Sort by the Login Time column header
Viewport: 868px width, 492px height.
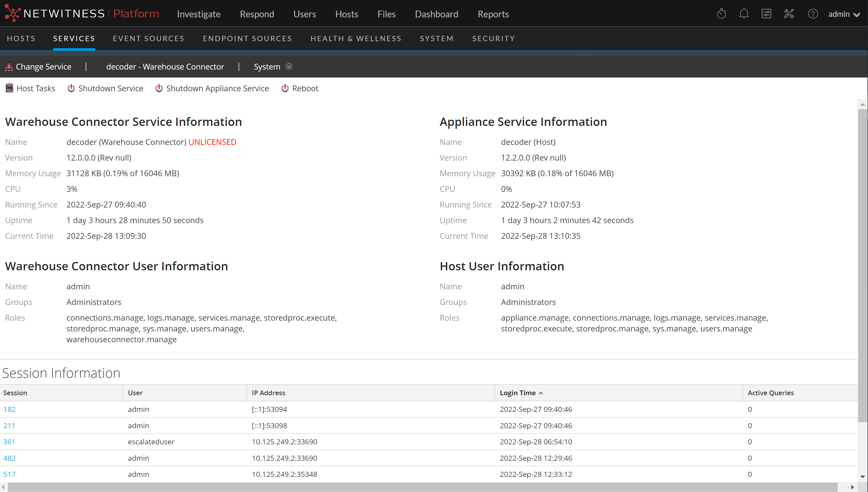517,393
